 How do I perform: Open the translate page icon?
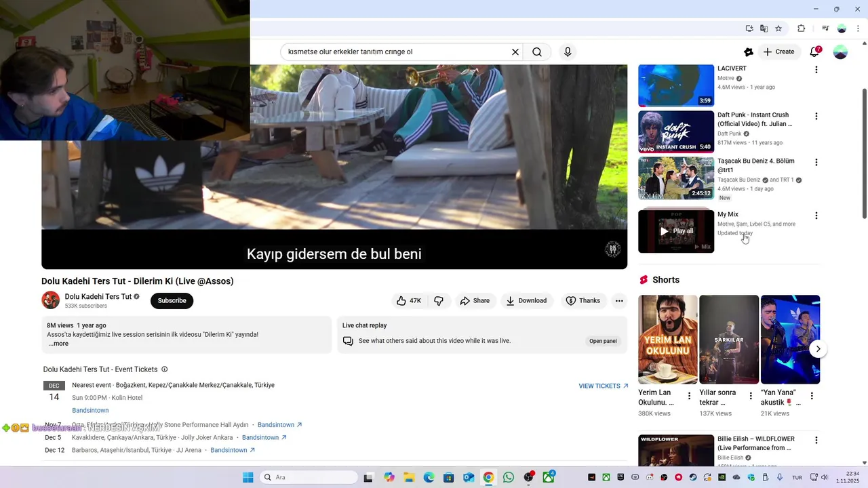764,28
